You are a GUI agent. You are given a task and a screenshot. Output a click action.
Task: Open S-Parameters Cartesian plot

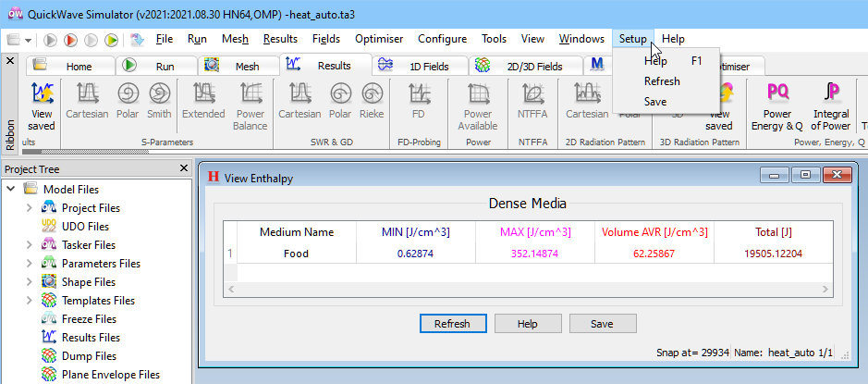click(x=87, y=101)
